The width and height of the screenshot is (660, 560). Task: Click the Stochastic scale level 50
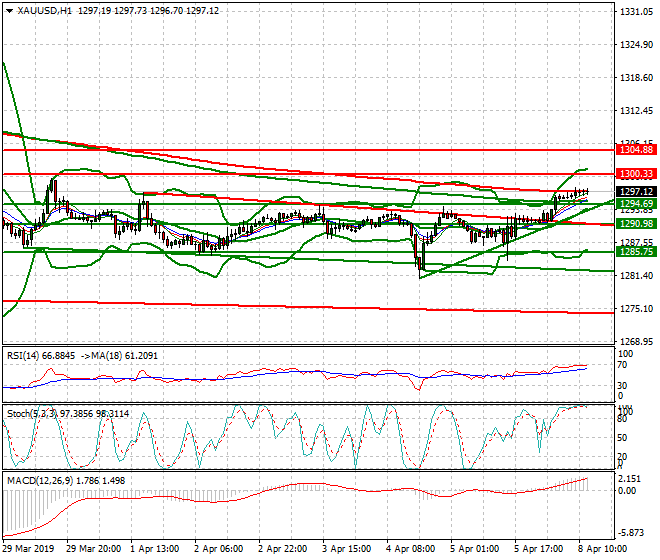pos(622,438)
